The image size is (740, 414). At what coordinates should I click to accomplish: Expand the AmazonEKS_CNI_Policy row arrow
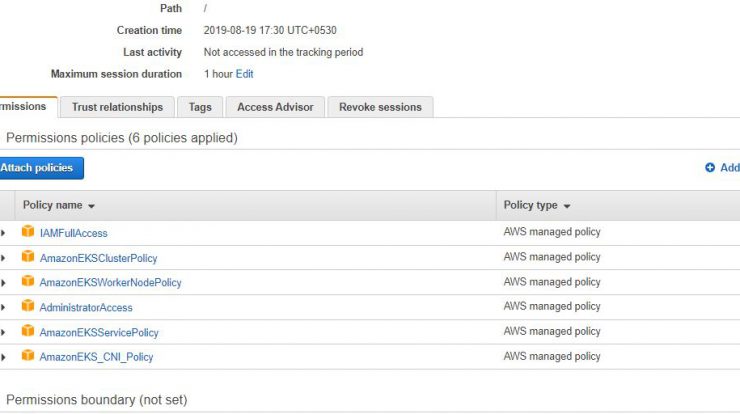tap(3, 357)
